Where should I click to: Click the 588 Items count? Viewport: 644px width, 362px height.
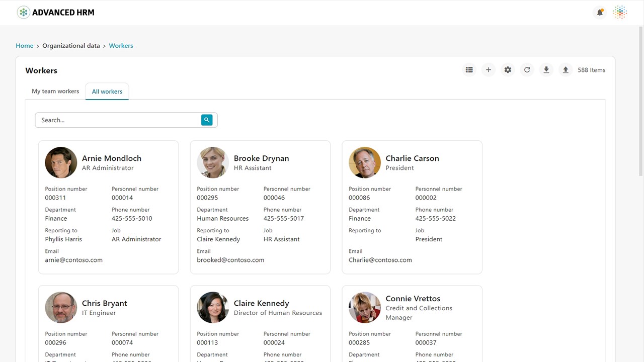tap(591, 70)
